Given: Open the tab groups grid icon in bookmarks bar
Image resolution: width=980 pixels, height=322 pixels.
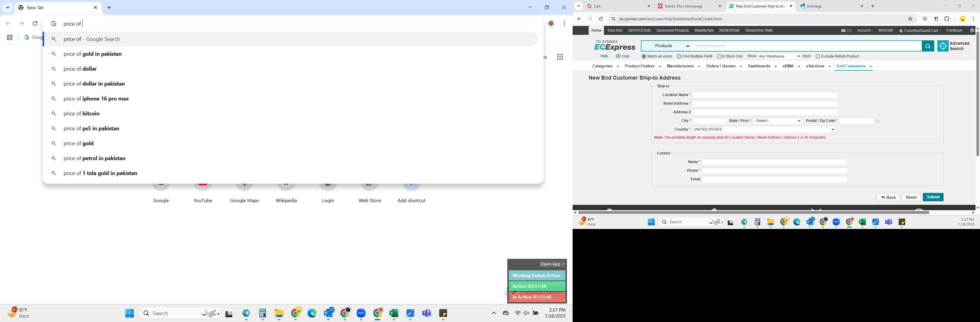Looking at the screenshot, I should pos(10,37).
